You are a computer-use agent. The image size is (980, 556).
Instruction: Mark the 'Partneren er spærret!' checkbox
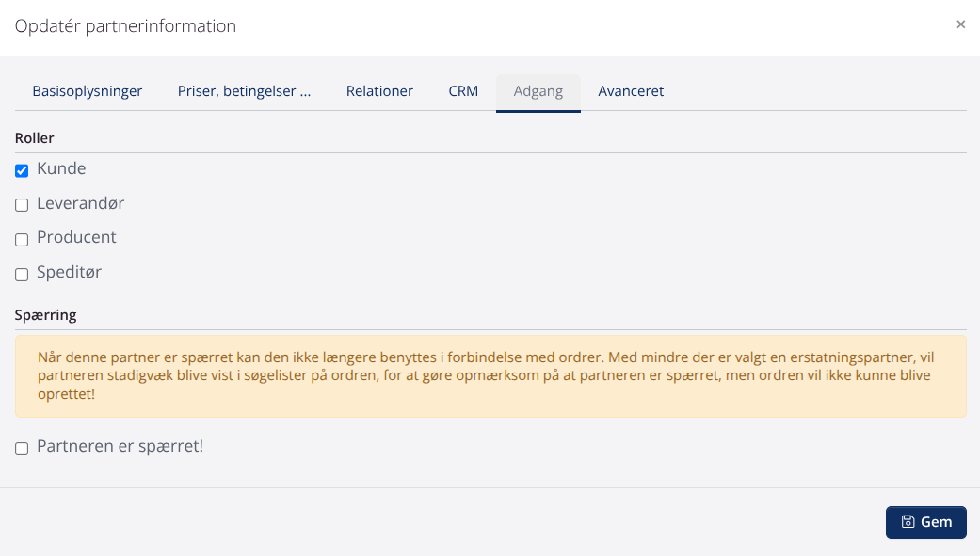coord(22,449)
